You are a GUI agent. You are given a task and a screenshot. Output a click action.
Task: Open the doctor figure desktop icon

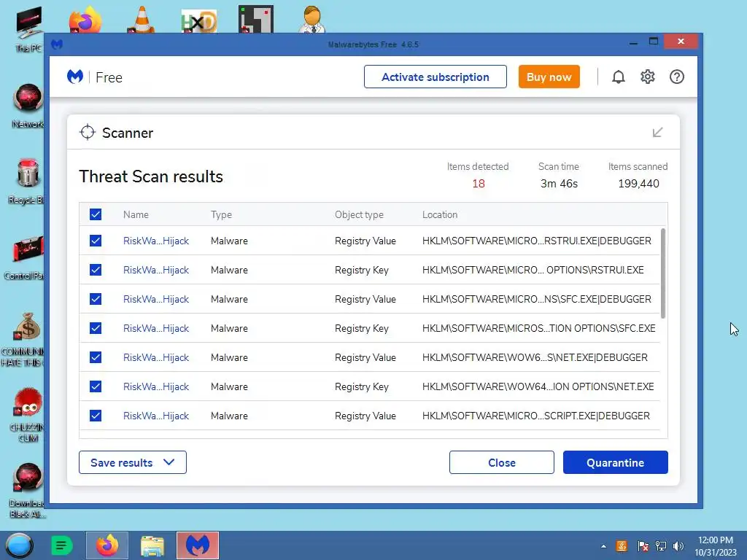point(312,19)
